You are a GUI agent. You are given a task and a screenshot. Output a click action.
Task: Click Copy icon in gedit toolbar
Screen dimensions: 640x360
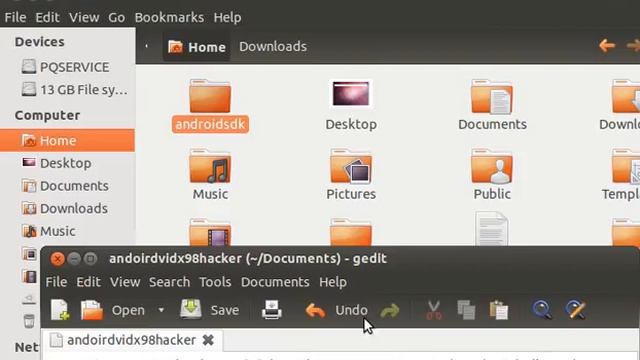[x=466, y=310]
